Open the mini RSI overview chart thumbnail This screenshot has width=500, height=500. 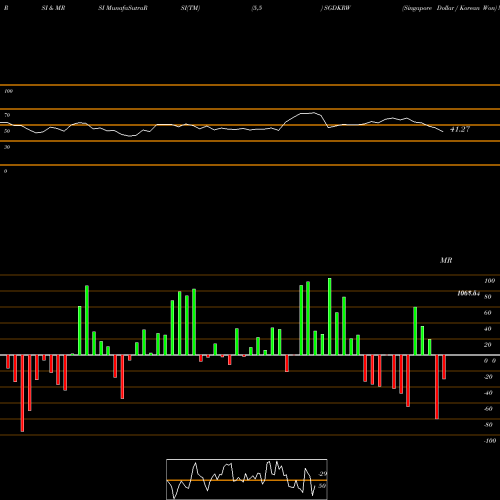[247, 479]
